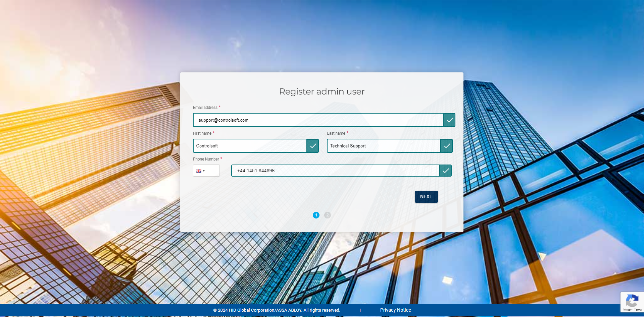This screenshot has width=644, height=317.
Task: Go to step 2 indicator
Action: [x=328, y=215]
